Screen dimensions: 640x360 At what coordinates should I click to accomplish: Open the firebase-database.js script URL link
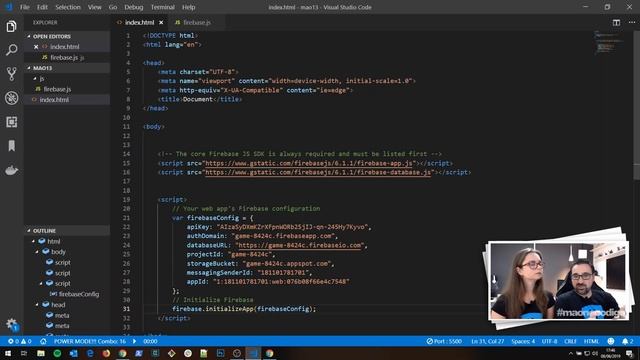[x=318, y=172]
